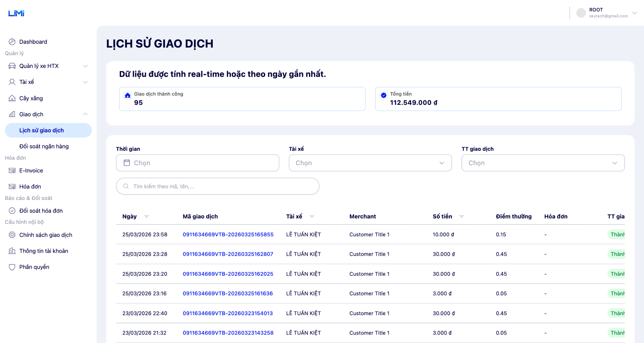Image resolution: width=644 pixels, height=343 pixels.
Task: Click the filter icon beside Ngày column
Action: (x=146, y=217)
